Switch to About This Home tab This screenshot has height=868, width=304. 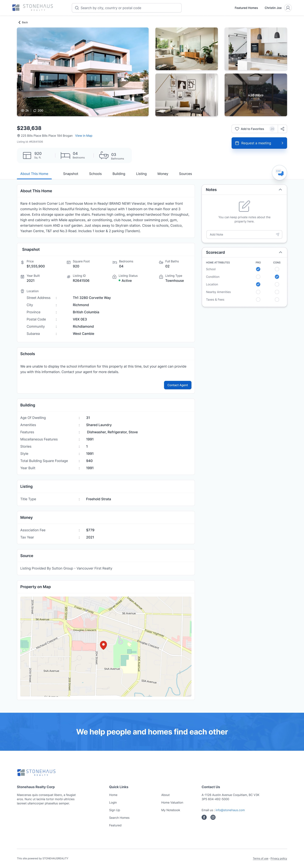[34, 174]
